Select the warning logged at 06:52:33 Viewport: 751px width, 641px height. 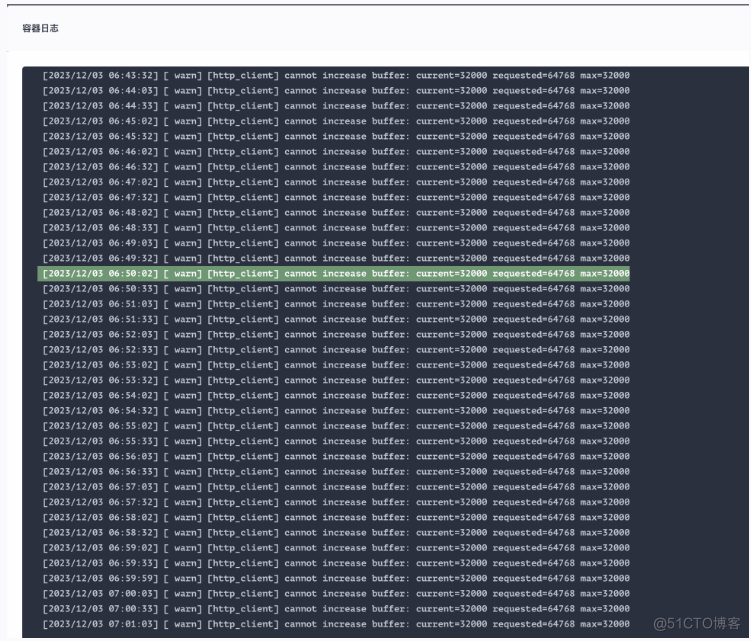click(x=336, y=350)
